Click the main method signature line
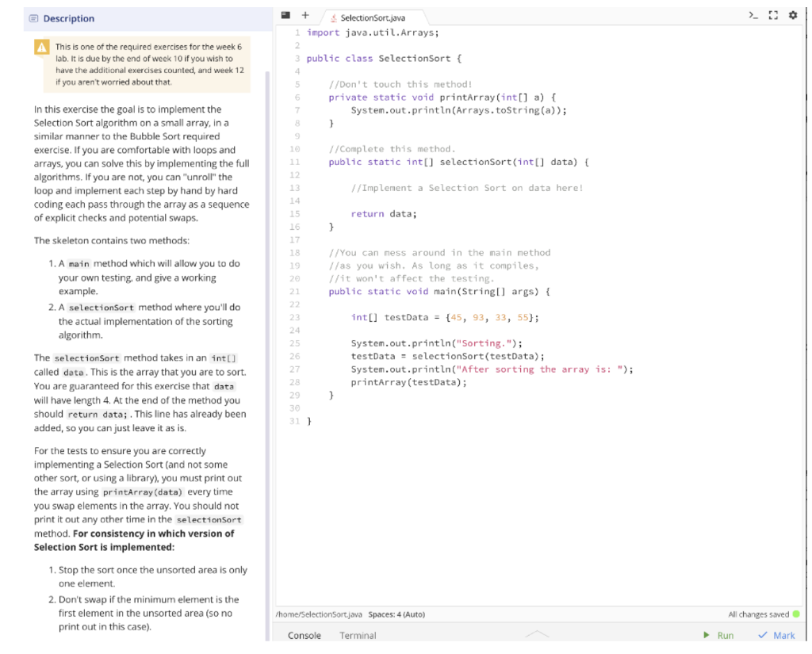This screenshot has height=654, width=812. (x=439, y=292)
